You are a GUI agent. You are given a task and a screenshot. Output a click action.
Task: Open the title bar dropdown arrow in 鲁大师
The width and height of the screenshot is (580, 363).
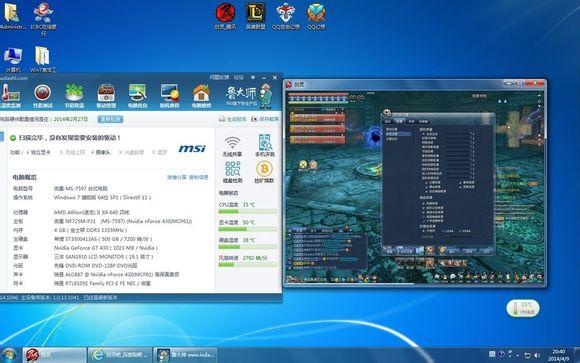pos(253,78)
